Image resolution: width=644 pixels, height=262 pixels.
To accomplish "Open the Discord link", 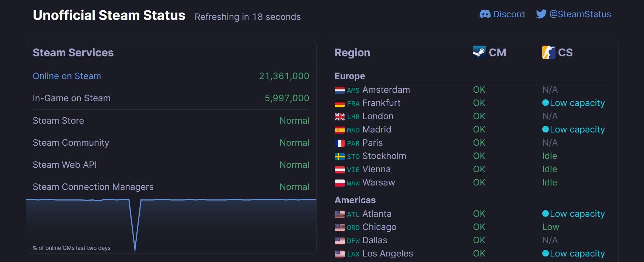I will click(x=509, y=14).
